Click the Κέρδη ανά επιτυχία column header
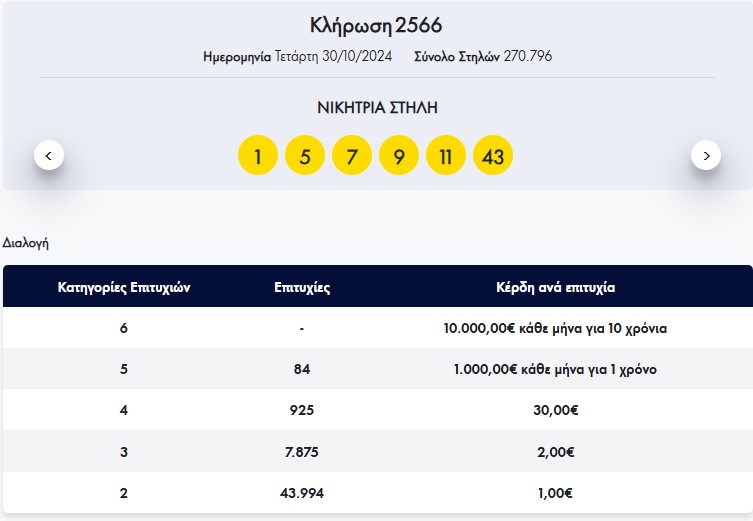Screen dimensions: 753x521 coord(555,287)
